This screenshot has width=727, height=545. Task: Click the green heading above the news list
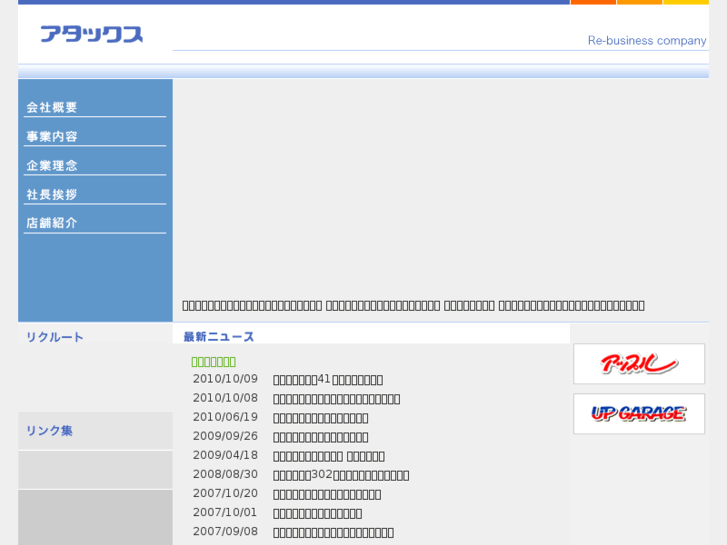[214, 361]
